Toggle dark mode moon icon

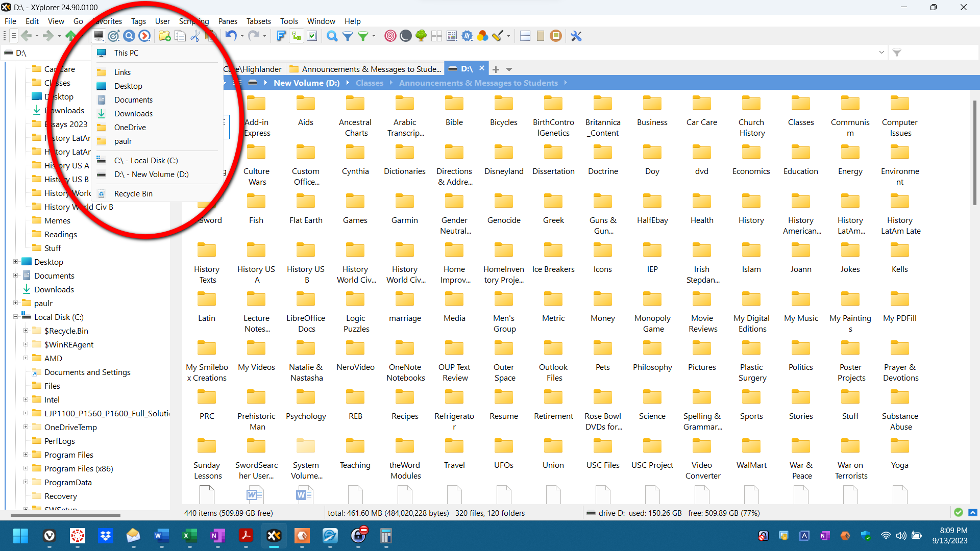[406, 36]
